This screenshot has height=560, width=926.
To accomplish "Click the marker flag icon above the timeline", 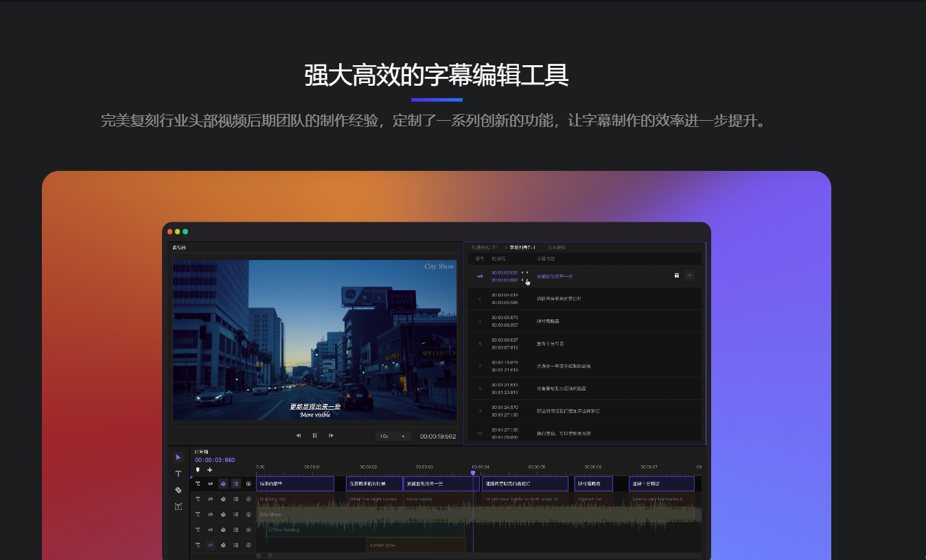I will pyautogui.click(x=198, y=470).
